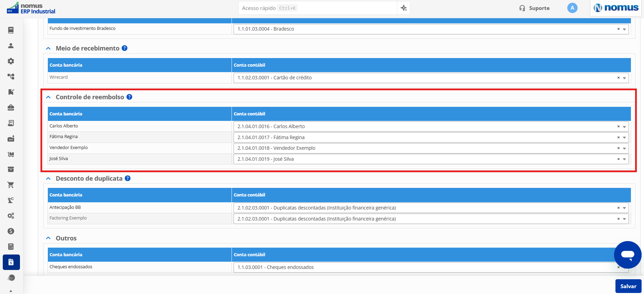Viewport: 644px width, 294px height.
Task: Open the Suporte link
Action: [x=534, y=8]
